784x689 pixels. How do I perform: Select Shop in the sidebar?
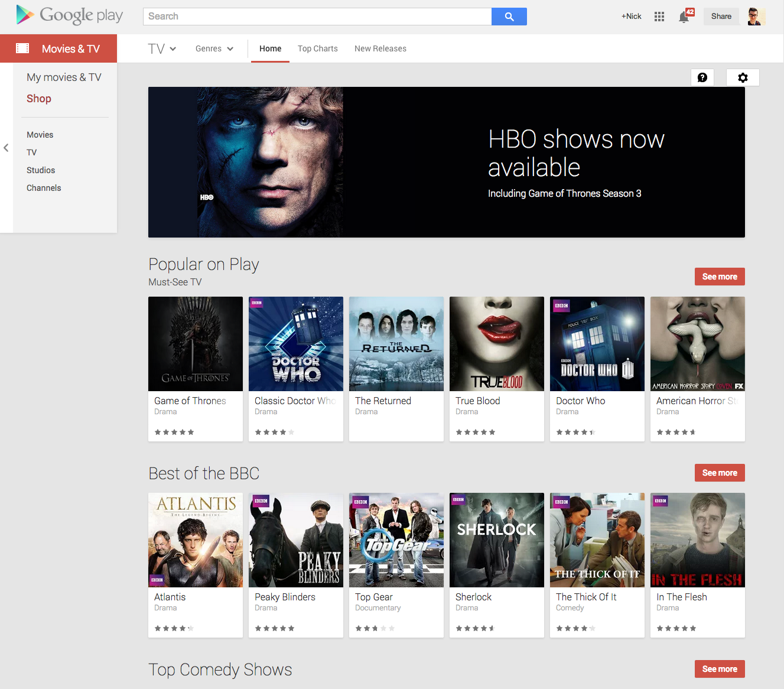39,99
